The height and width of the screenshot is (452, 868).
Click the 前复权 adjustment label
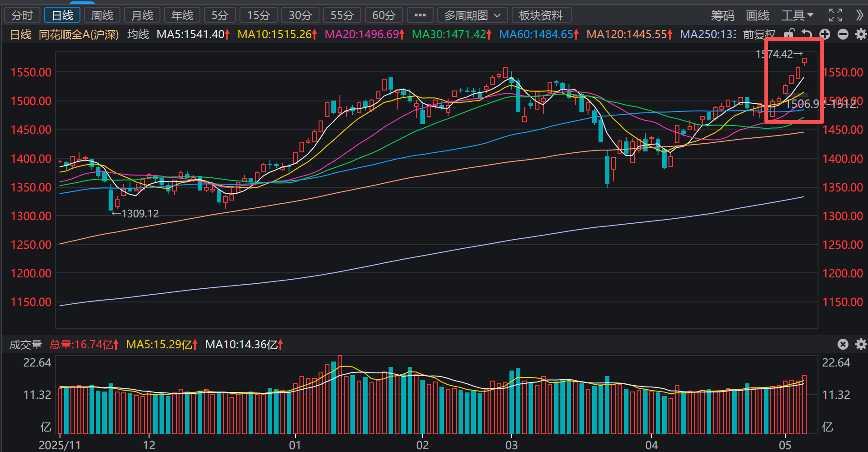pos(759,35)
